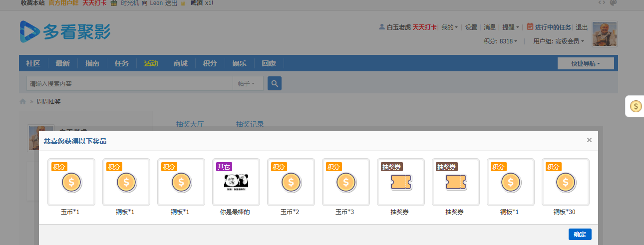Click the 时光机 link in top banner
This screenshot has height=245, width=644.
point(129,3)
